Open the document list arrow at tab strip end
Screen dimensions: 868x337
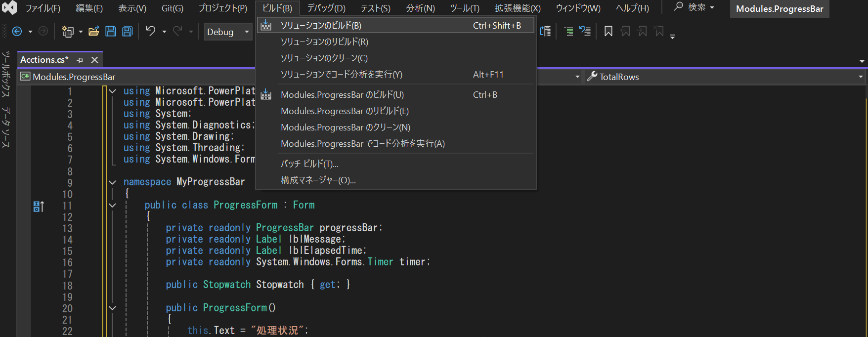click(x=862, y=61)
